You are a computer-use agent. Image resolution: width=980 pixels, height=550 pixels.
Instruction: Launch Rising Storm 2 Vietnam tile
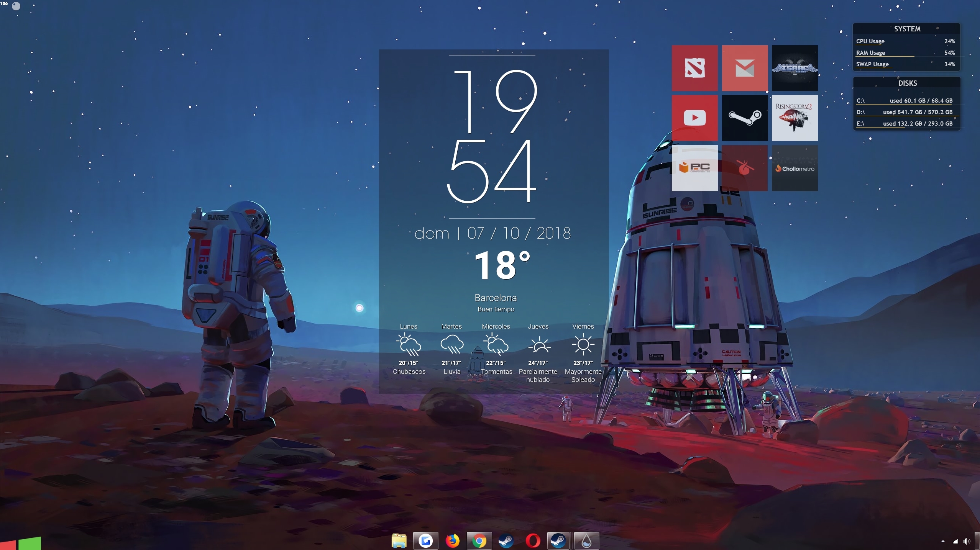pyautogui.click(x=795, y=118)
